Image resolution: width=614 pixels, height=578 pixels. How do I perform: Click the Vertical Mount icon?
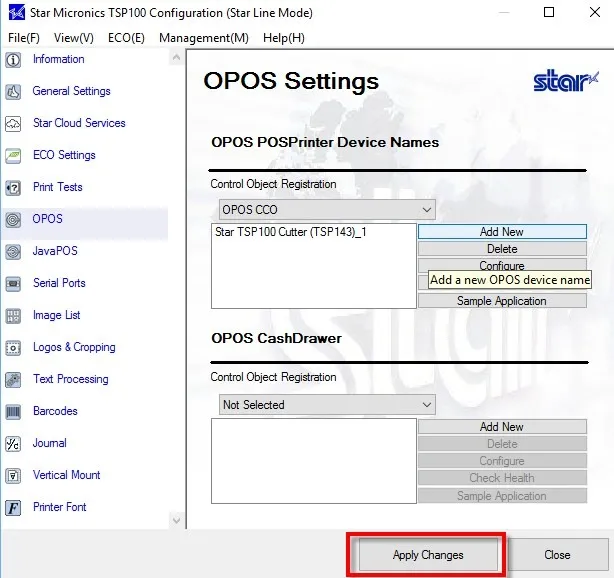pos(13,476)
